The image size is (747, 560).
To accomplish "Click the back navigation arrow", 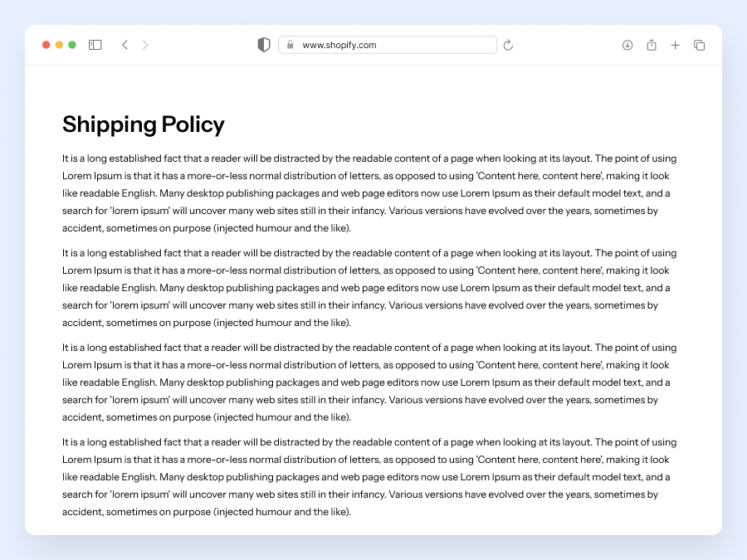I will (124, 45).
